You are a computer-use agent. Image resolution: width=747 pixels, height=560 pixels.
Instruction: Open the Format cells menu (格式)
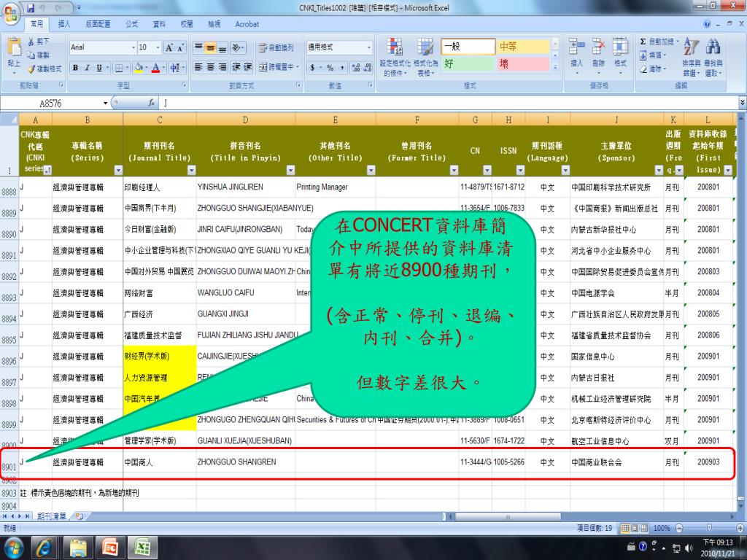tap(620, 56)
